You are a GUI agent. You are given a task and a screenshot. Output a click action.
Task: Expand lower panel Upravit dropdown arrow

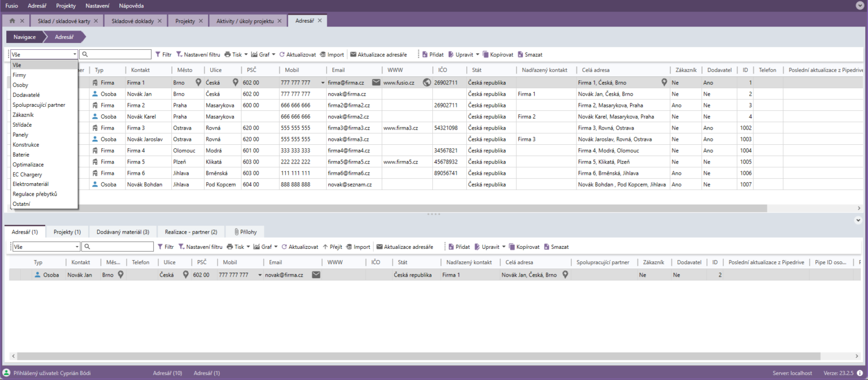pyautogui.click(x=504, y=247)
